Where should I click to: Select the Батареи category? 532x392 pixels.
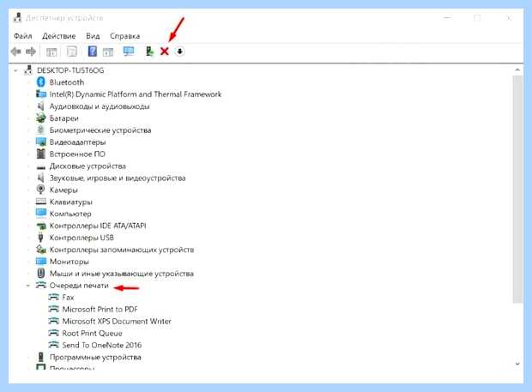click(x=63, y=118)
